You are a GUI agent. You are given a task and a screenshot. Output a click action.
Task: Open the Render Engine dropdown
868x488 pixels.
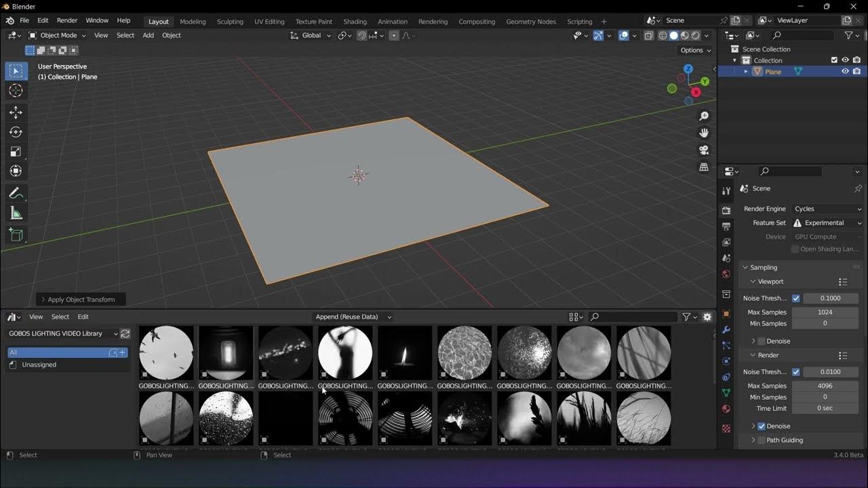827,209
